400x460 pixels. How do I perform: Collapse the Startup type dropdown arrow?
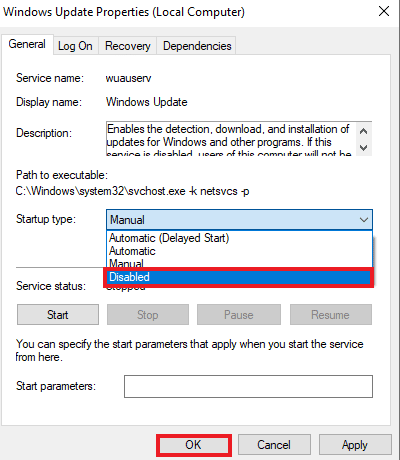tap(364, 220)
